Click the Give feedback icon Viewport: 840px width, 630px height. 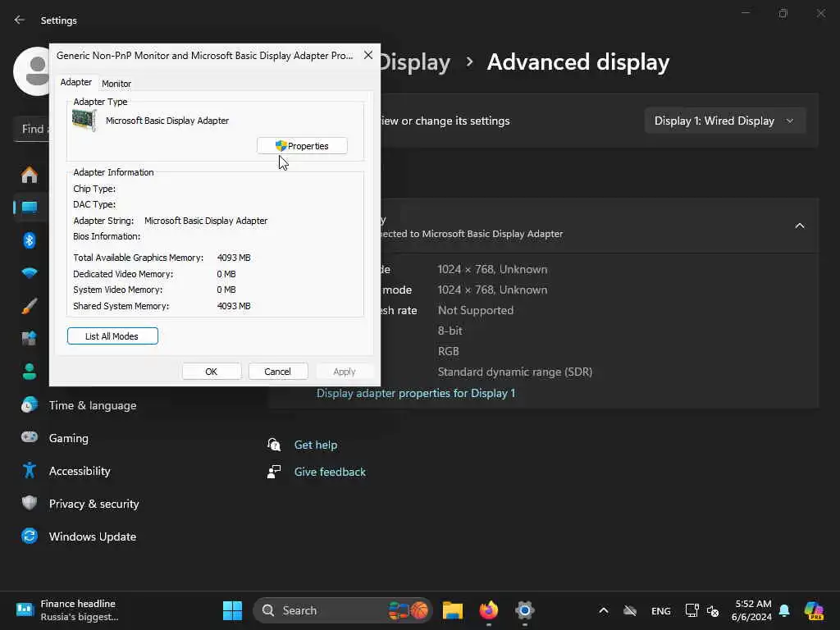pyautogui.click(x=274, y=472)
